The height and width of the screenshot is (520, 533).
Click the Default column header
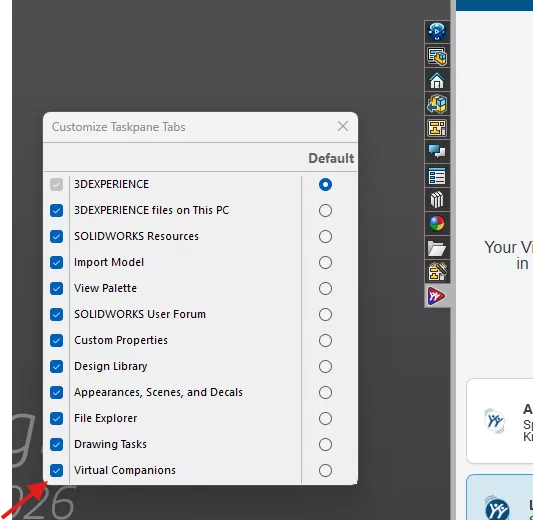pyautogui.click(x=331, y=158)
